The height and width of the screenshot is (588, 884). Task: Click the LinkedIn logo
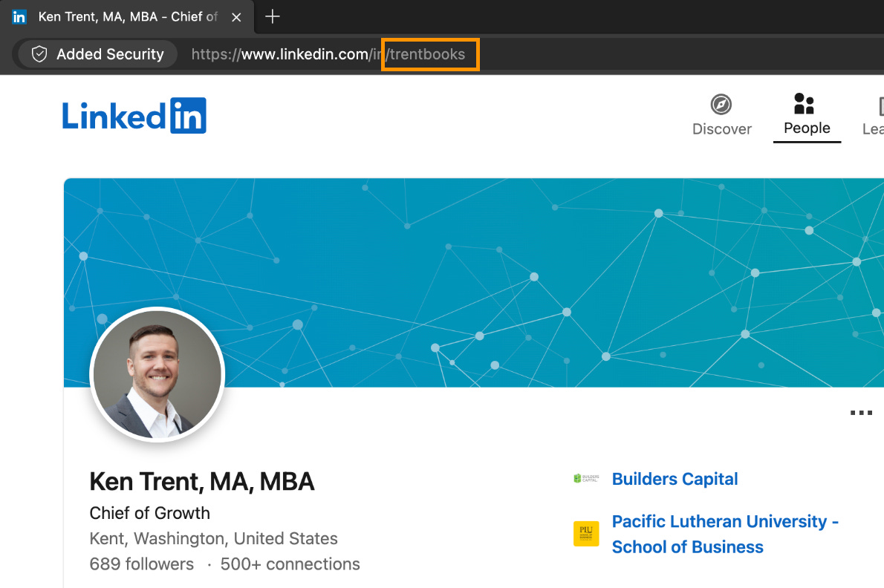pos(134,116)
